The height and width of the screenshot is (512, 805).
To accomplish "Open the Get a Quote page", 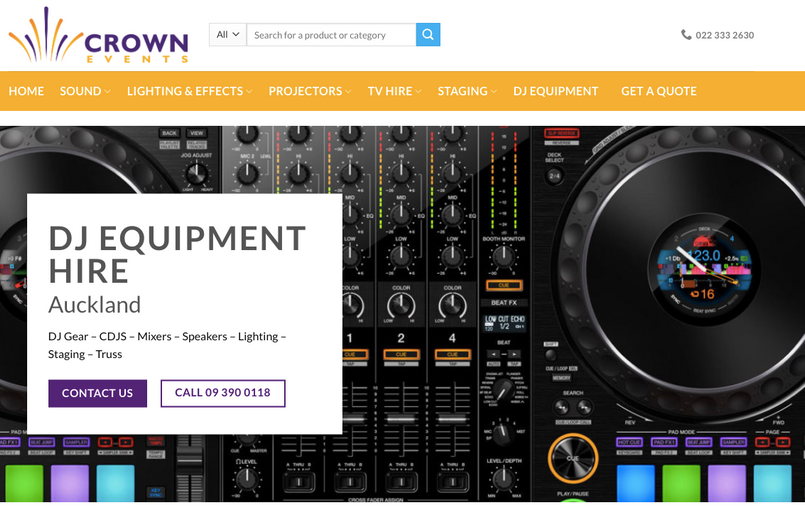I will point(659,91).
